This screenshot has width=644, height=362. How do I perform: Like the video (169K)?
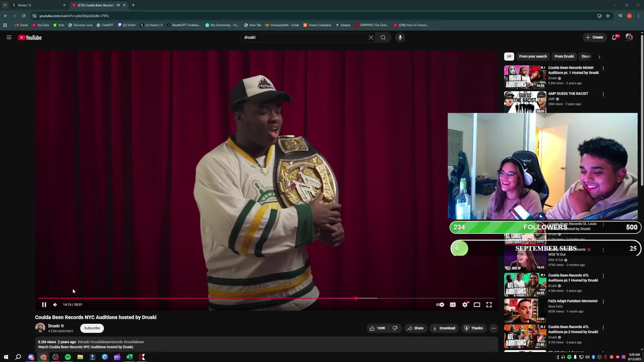click(x=377, y=328)
